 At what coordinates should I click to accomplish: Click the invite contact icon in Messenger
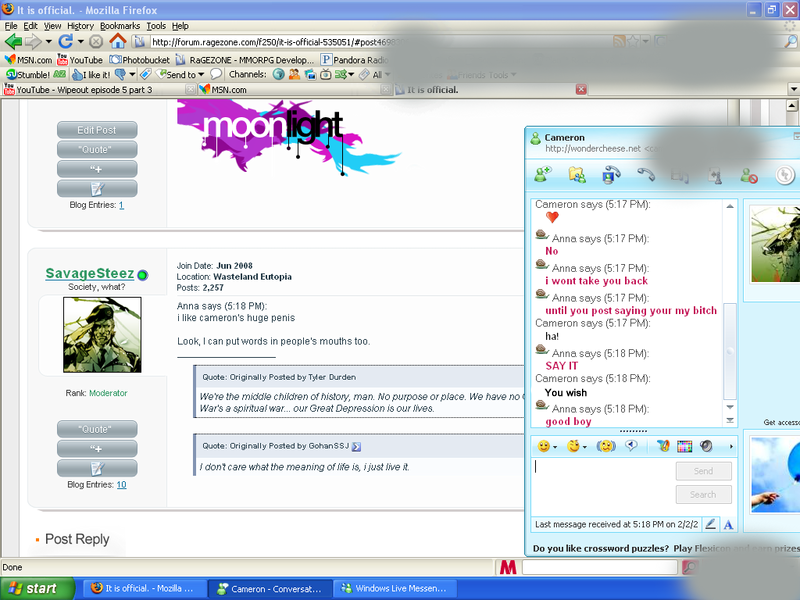pos(543,175)
